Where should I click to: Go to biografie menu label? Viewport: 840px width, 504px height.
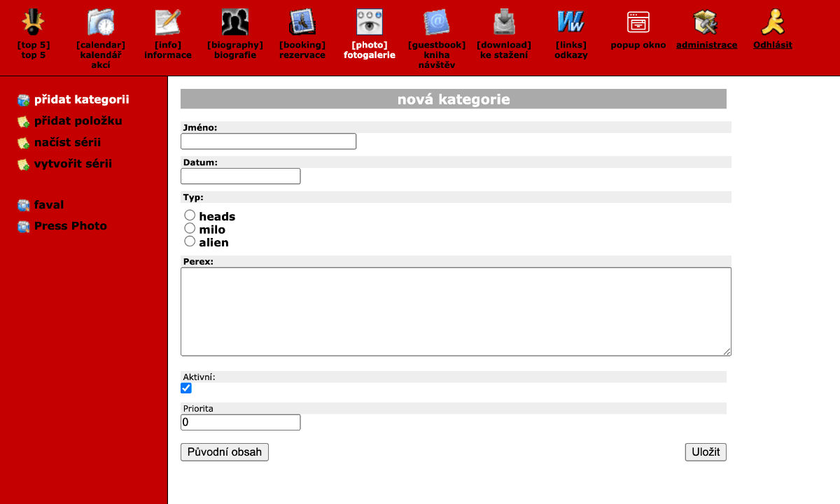coord(235,55)
